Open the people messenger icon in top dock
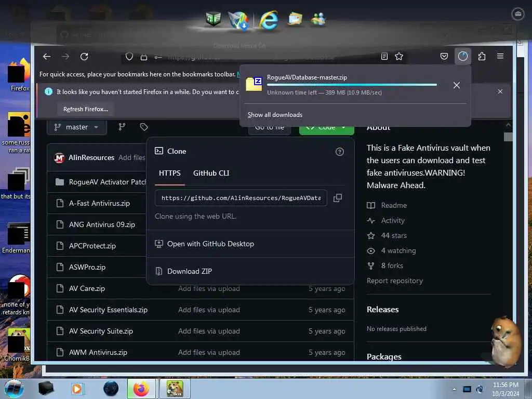Viewport: 532px width, 399px height. pos(318,19)
